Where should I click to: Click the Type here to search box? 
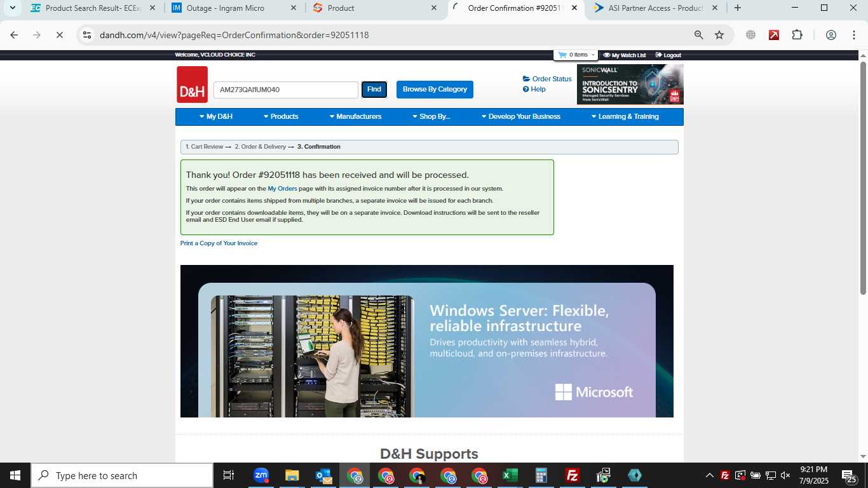click(x=122, y=475)
